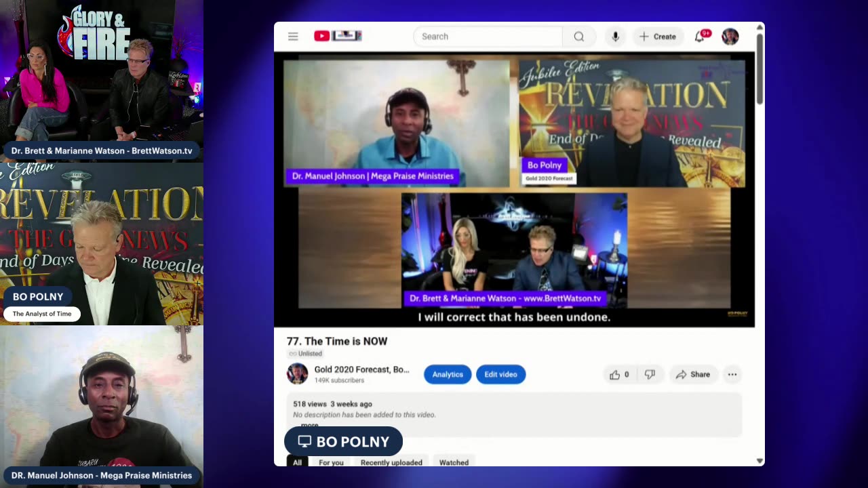Click the scrollbar up arrow
Viewport: 868px width, 488px height.
tap(759, 27)
